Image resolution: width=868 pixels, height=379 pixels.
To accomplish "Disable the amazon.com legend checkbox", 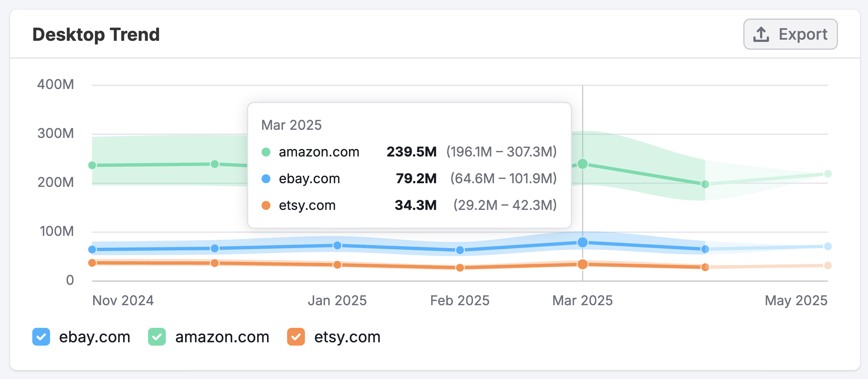I will point(157,337).
